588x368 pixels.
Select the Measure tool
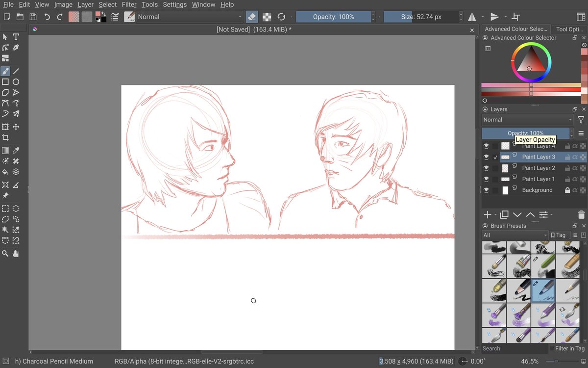(x=16, y=185)
